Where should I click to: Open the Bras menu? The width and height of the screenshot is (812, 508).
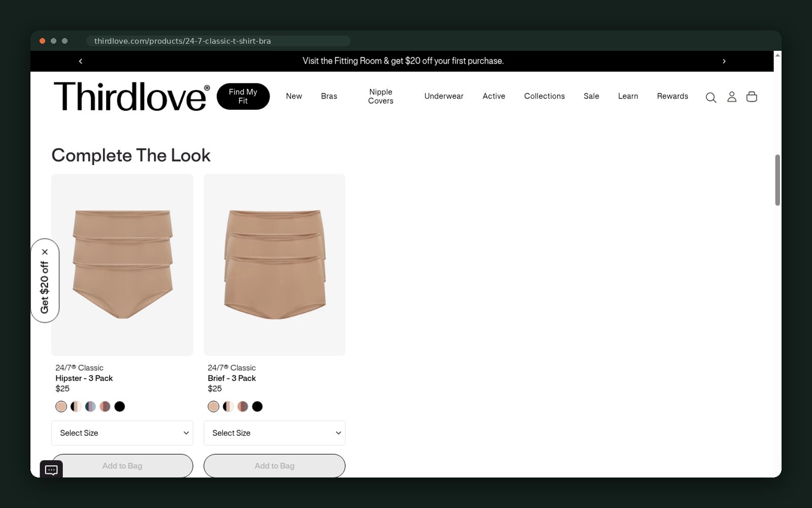click(x=329, y=96)
